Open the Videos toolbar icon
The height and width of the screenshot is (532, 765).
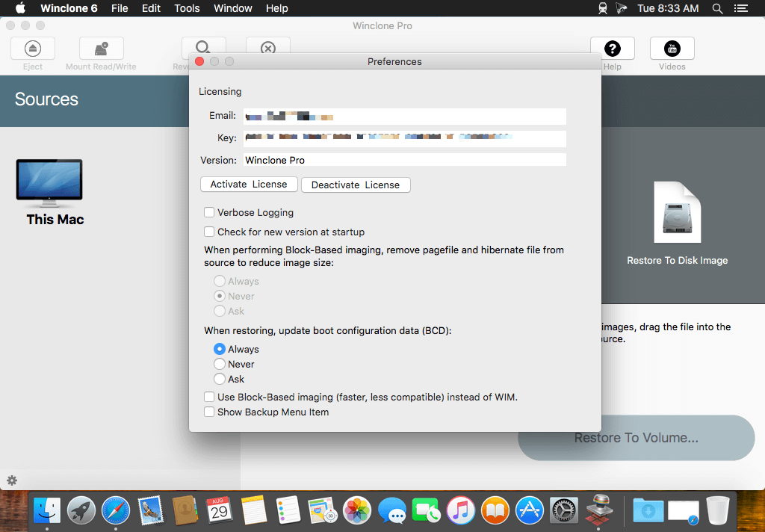click(x=672, y=49)
